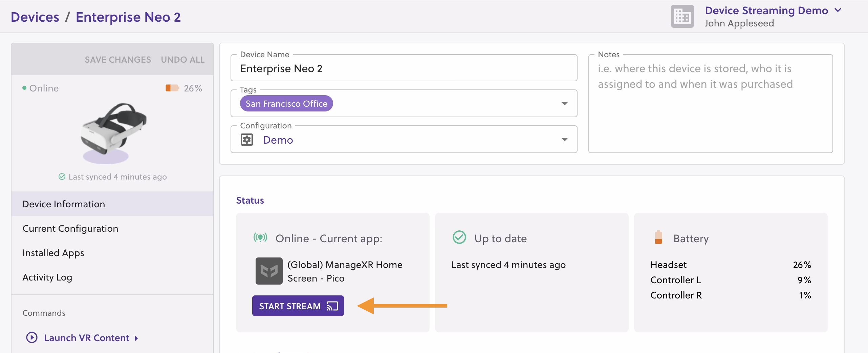Click the headset battery icon in sidebar
Screen dimensions: 868x353
(172, 88)
